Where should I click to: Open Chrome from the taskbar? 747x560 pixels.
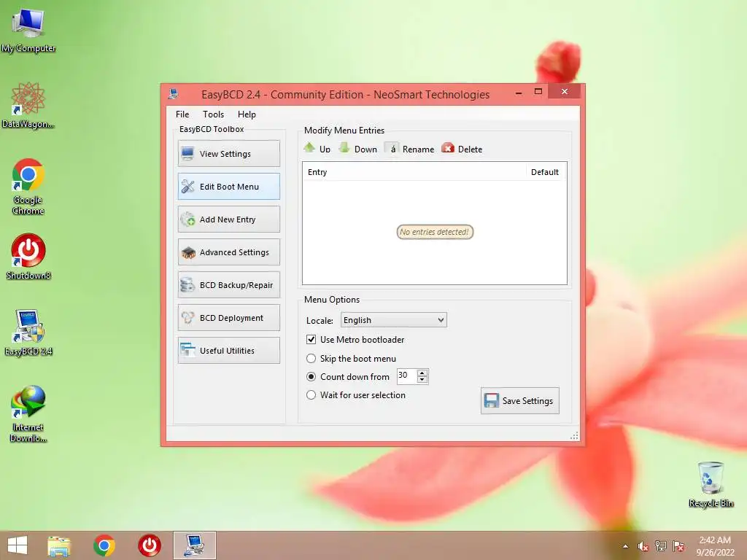click(104, 545)
